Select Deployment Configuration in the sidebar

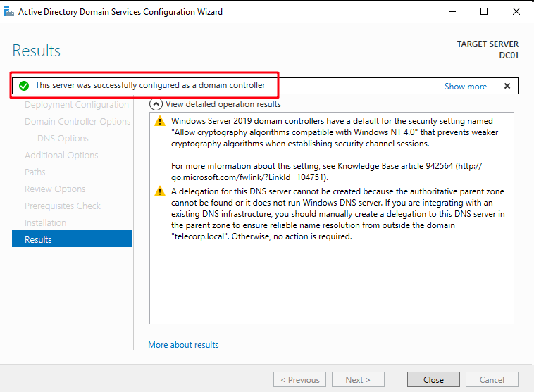(77, 104)
